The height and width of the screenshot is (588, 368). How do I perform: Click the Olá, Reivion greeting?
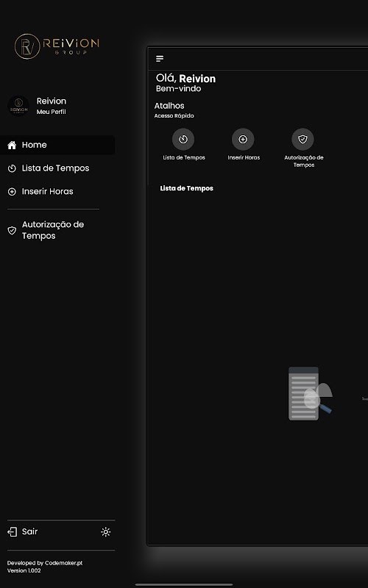(x=186, y=79)
